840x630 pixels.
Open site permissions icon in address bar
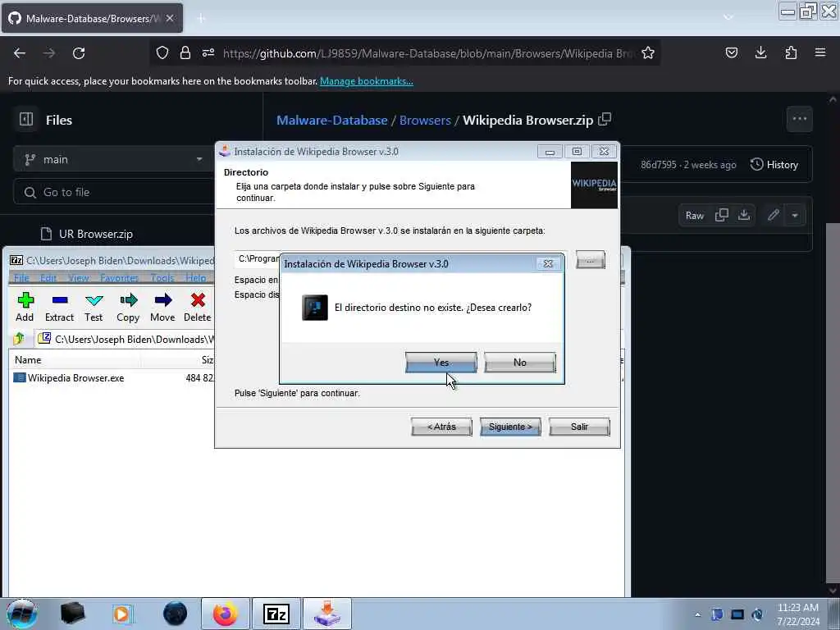[x=208, y=52]
